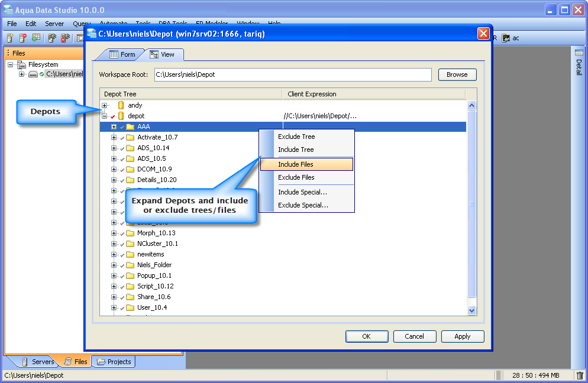The width and height of the screenshot is (588, 383).
Task: Click the DCOM_10.9 folder icon
Action: pos(130,169)
